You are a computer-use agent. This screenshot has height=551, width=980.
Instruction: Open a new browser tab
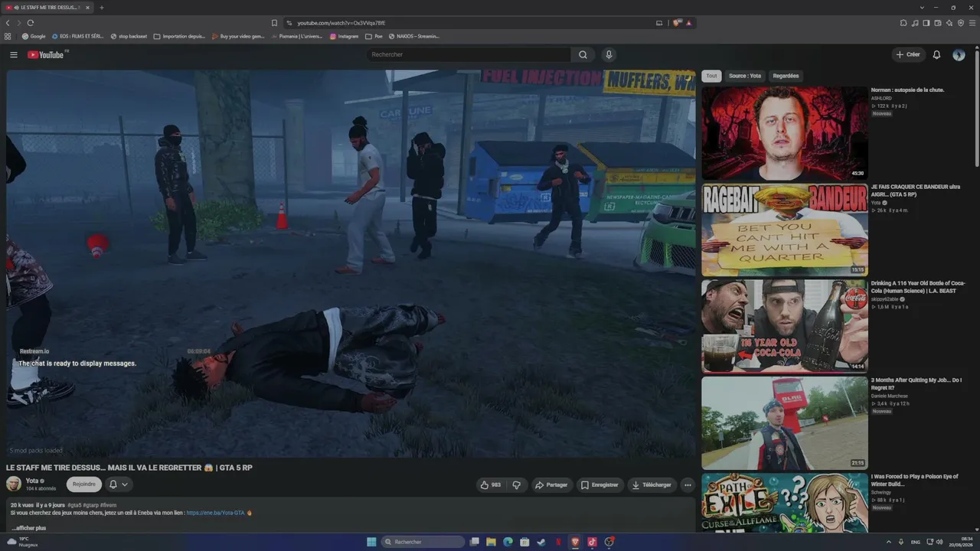pyautogui.click(x=102, y=8)
